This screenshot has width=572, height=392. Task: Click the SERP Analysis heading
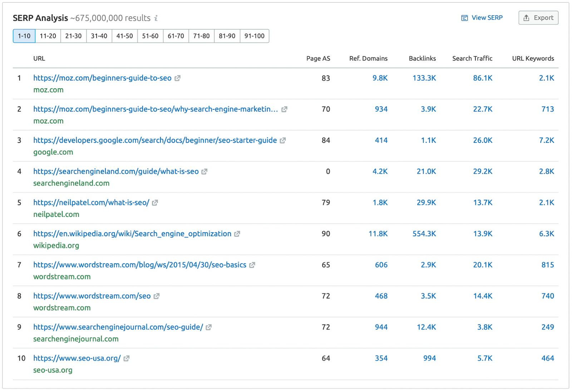tap(40, 18)
